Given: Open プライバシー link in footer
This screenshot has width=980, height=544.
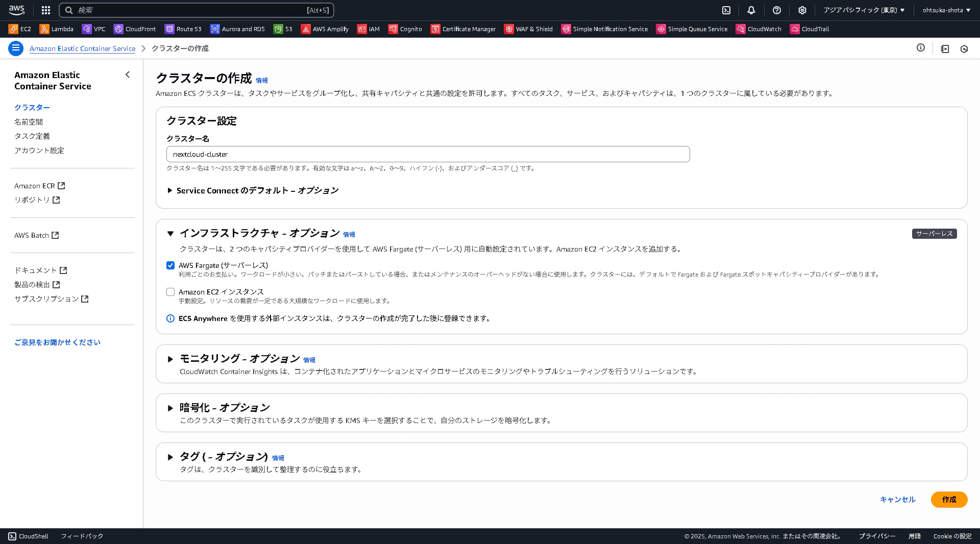Looking at the screenshot, I should pyautogui.click(x=877, y=536).
